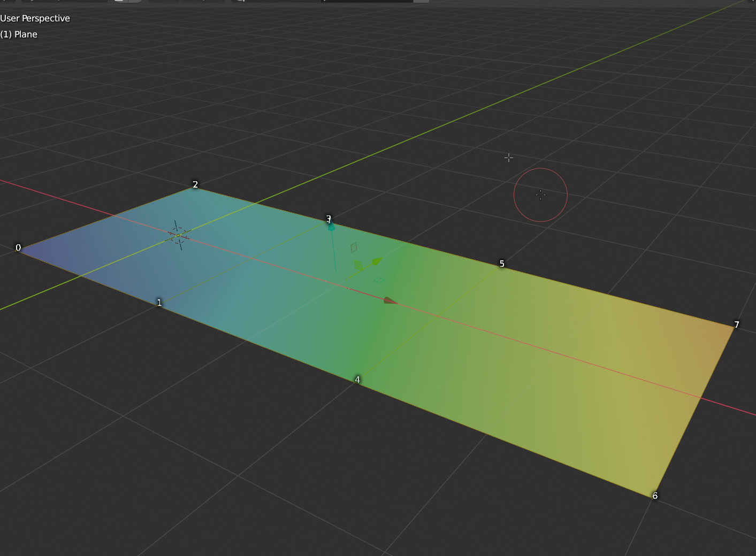Click the '(1) Plane' object label

coord(19,34)
